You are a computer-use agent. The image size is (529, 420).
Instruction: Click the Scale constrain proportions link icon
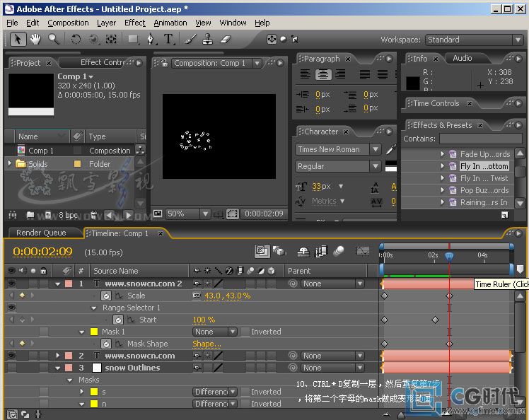point(197,296)
